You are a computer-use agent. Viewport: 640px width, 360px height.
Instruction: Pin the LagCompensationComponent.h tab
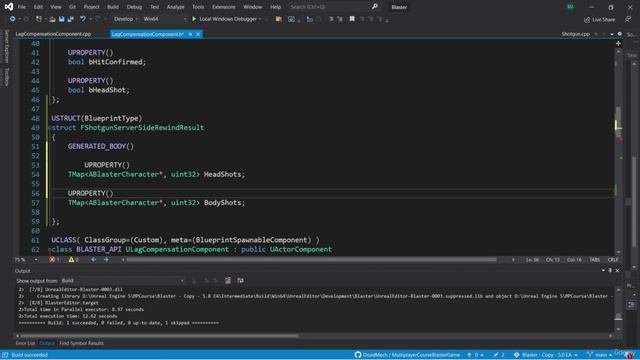pos(190,34)
